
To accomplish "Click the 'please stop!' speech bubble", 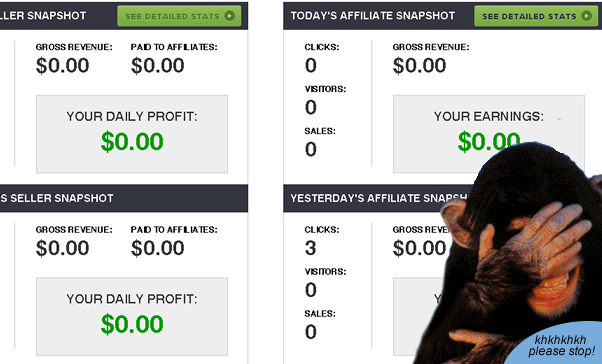I will pos(561,345).
